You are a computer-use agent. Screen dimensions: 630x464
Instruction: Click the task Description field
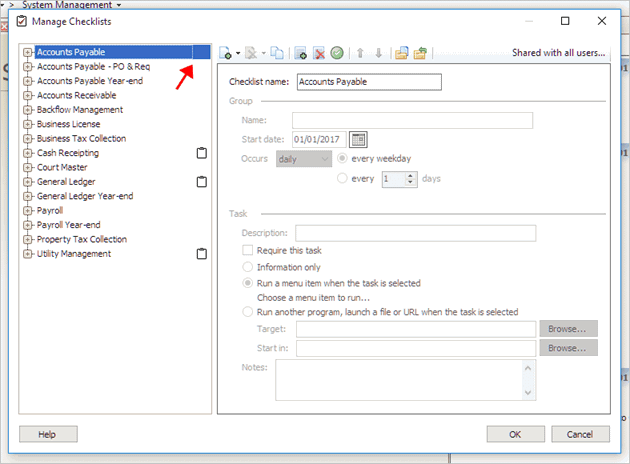click(x=415, y=233)
